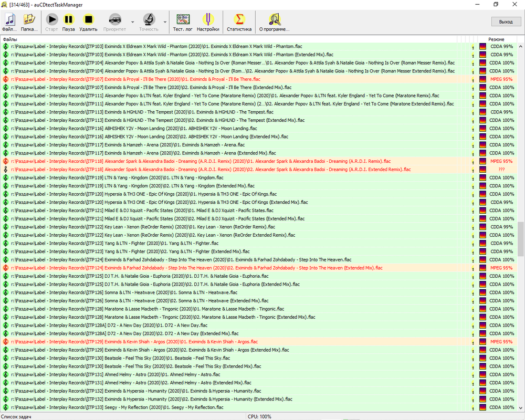Click spectrum icon of Fighter (Extended Mix).flac row
Screen dimensions: 525x420
click(x=482, y=251)
